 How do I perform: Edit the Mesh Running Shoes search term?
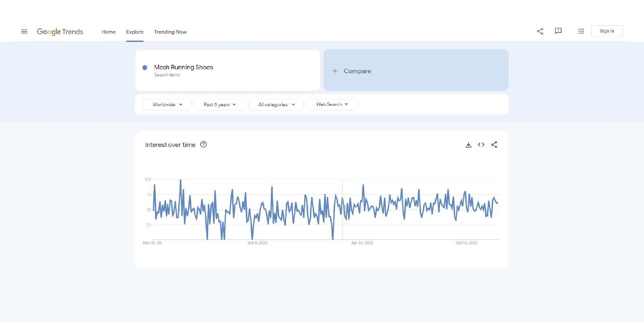click(x=184, y=67)
